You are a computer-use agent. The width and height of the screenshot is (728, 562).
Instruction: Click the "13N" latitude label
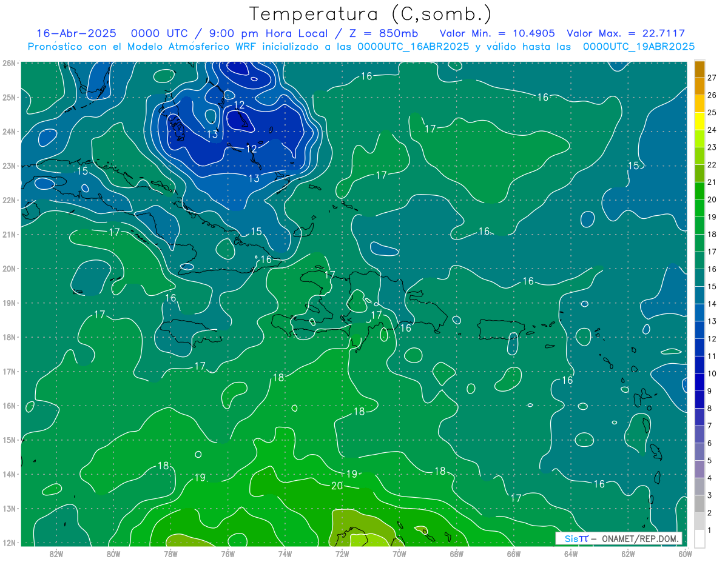point(9,508)
